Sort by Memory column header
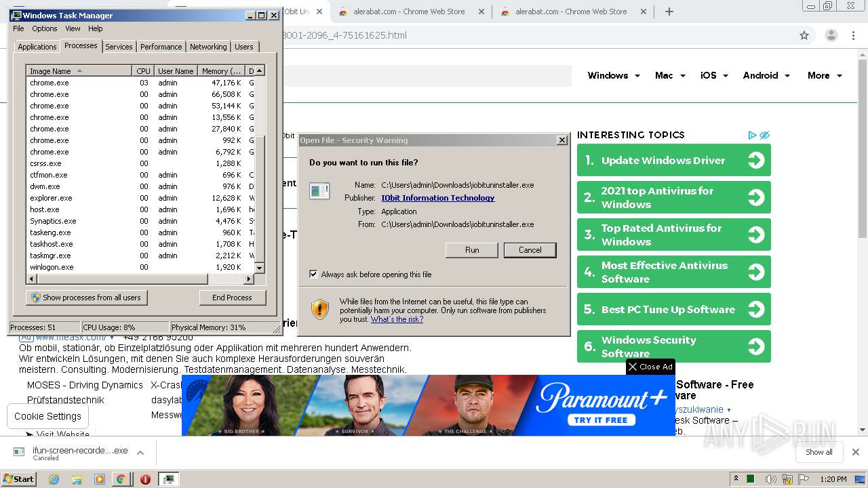The image size is (868, 488). click(x=221, y=70)
